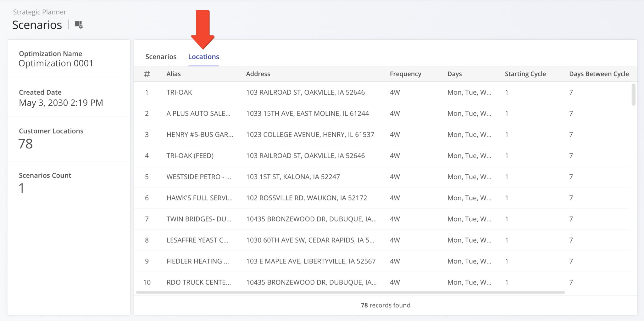Sort by the Address column header

pos(258,74)
